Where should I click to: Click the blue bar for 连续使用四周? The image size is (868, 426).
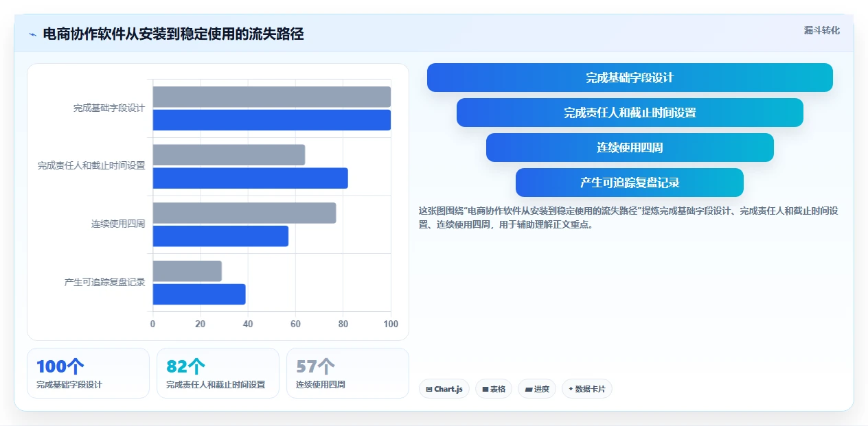tap(220, 236)
